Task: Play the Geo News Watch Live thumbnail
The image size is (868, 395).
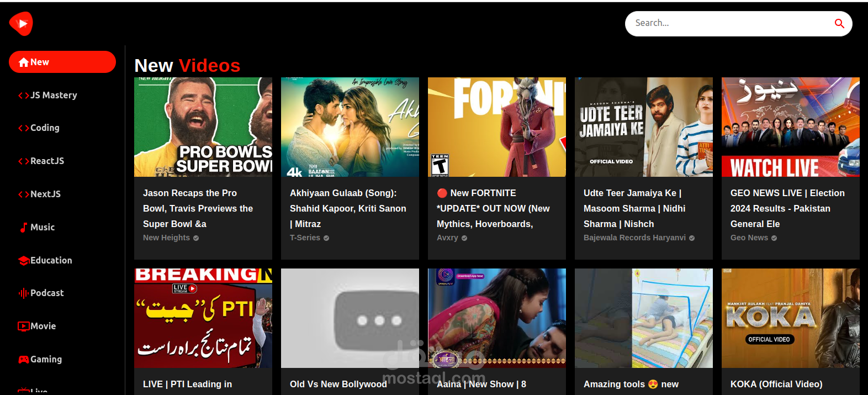Action: tap(791, 127)
